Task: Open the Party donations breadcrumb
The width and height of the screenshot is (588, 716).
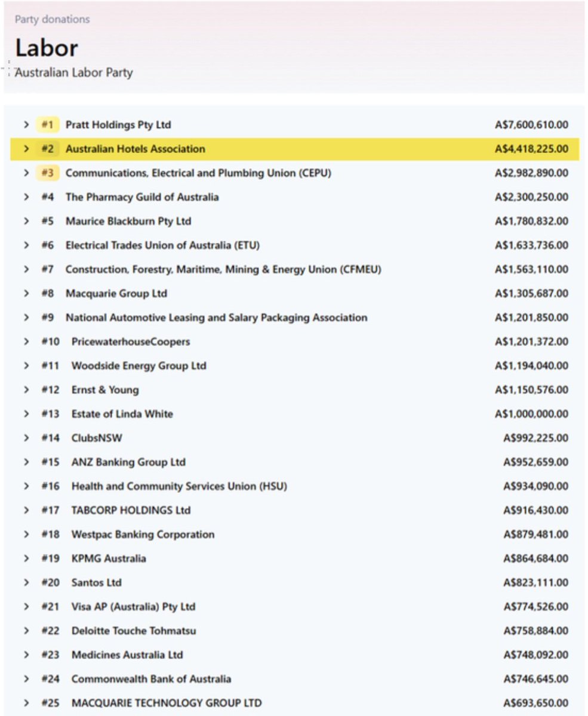Action: [52, 19]
